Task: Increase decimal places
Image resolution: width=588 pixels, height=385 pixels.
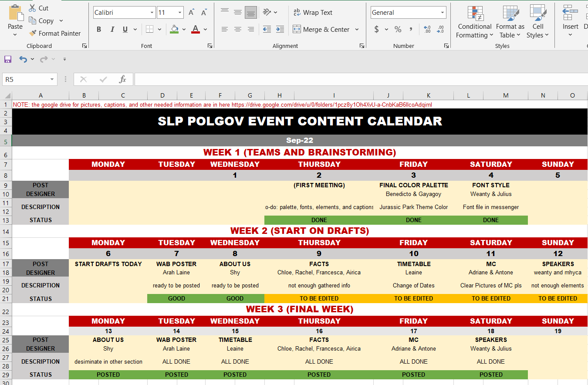Action: 427,29
